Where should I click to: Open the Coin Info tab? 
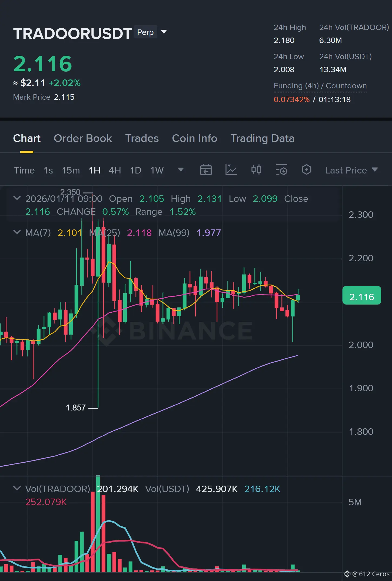(x=195, y=138)
